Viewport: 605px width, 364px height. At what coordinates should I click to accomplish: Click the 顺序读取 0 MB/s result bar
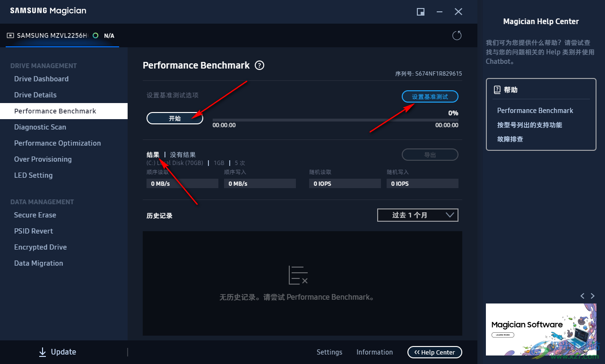coord(182,183)
